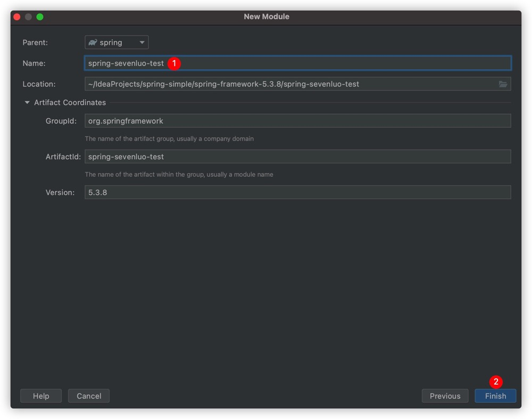Go back with the Previous button
This screenshot has width=532, height=419.
(445, 396)
